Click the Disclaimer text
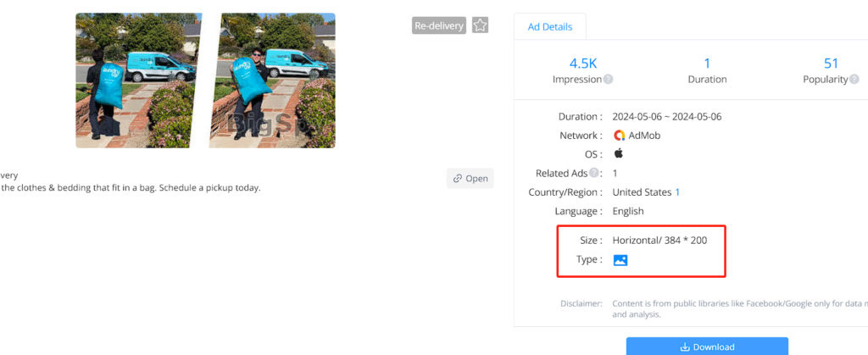 tap(740, 308)
